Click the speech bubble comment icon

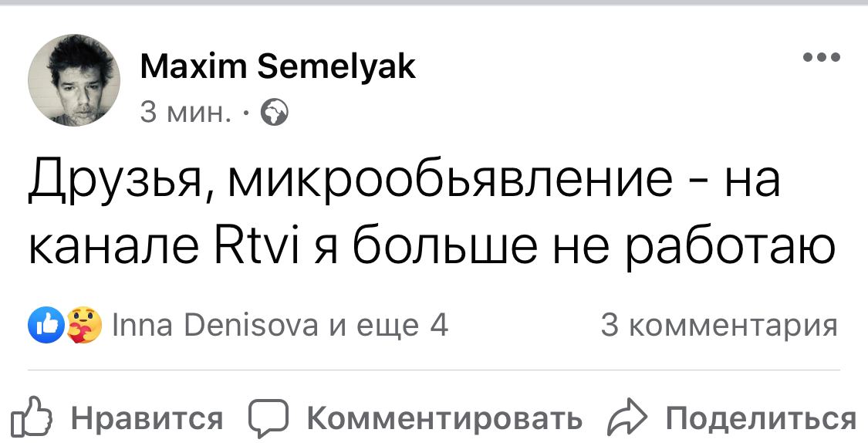(268, 420)
